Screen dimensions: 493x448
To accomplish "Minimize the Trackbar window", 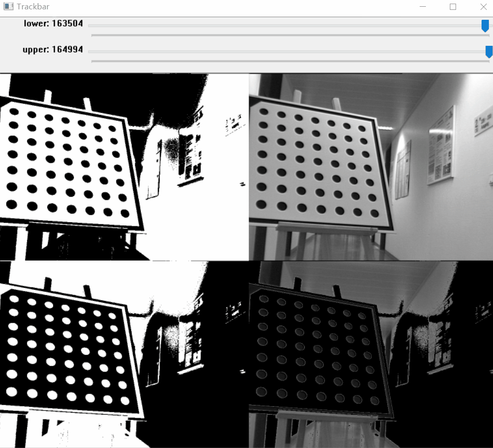I will tap(422, 7).
